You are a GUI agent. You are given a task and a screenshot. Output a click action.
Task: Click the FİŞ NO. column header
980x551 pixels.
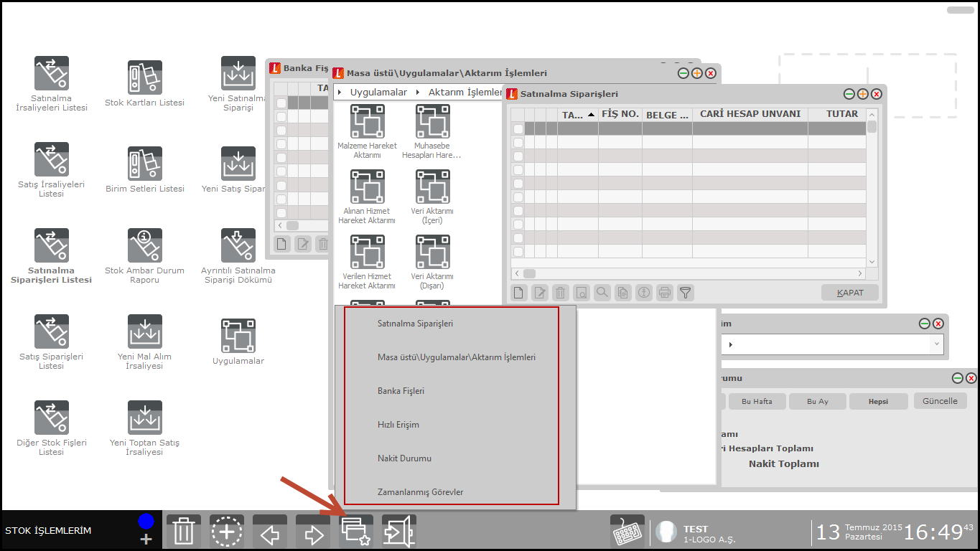coord(620,114)
